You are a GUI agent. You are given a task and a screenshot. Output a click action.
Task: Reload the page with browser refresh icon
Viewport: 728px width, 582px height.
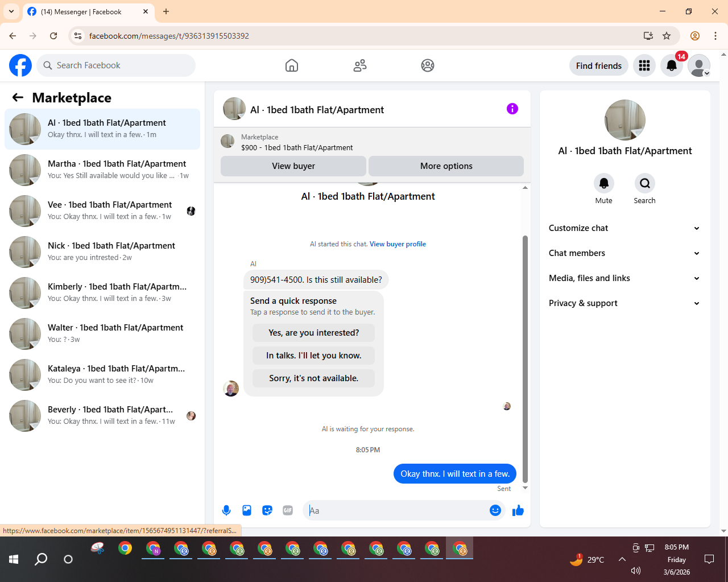point(53,36)
